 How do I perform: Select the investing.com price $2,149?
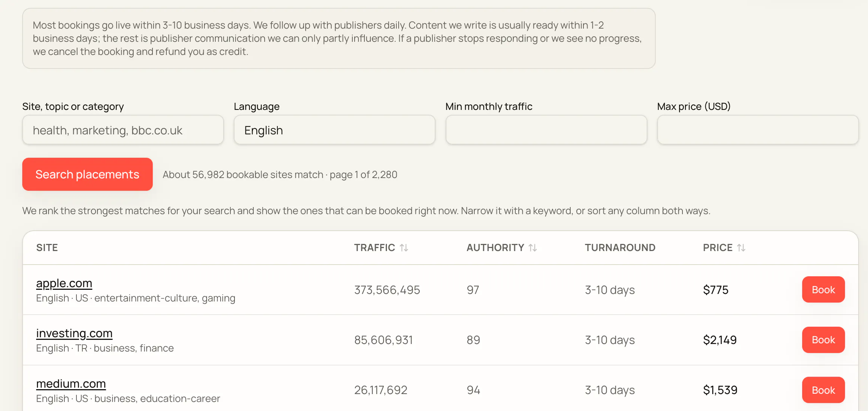point(720,340)
